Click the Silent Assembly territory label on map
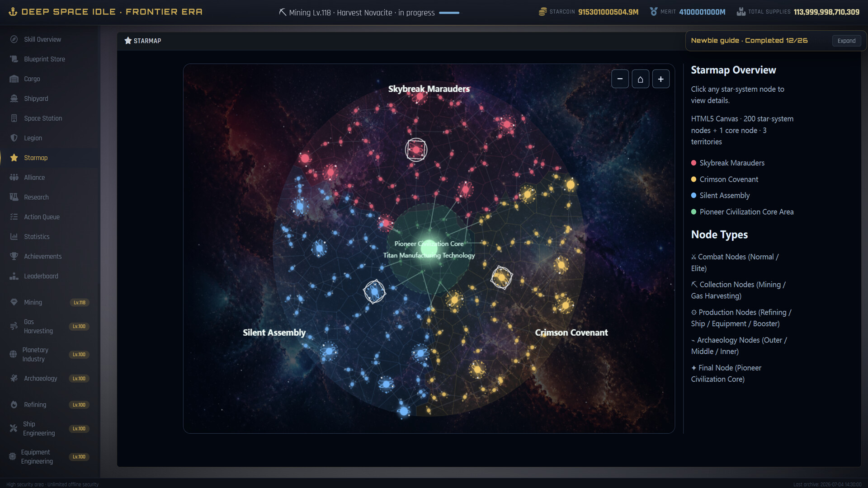 [x=274, y=333]
